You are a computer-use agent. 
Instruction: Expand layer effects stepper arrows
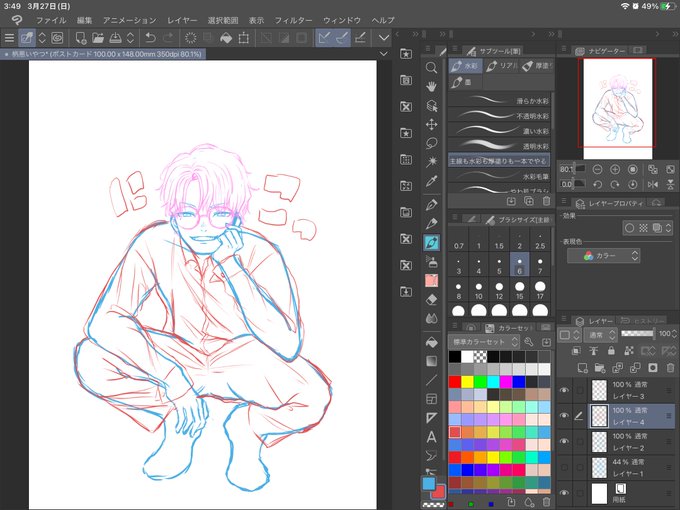[669, 228]
